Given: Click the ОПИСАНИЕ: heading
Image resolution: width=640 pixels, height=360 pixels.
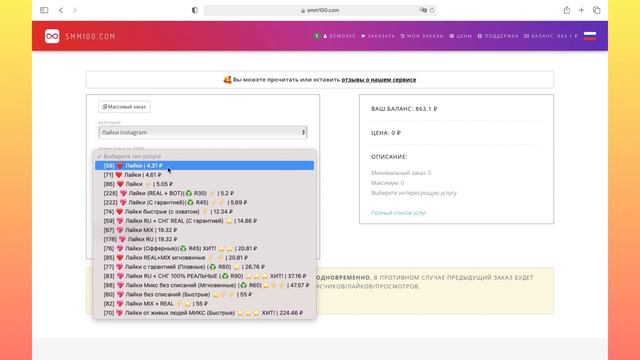Looking at the screenshot, I should pos(389,157).
